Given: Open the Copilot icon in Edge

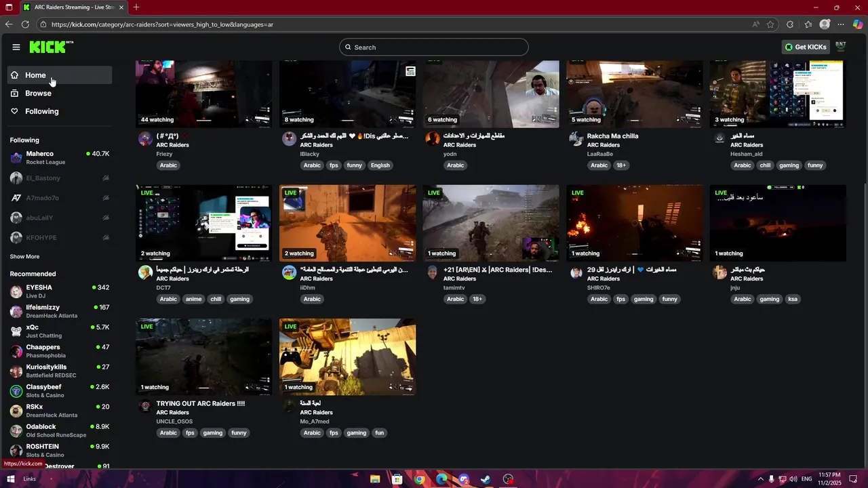Looking at the screenshot, I should pos(858,24).
